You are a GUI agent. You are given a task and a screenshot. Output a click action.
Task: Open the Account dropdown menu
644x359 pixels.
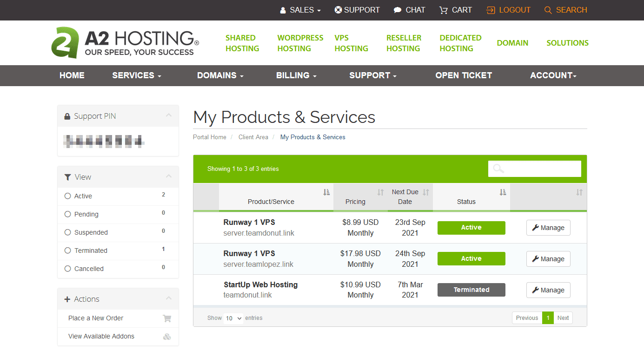553,75
